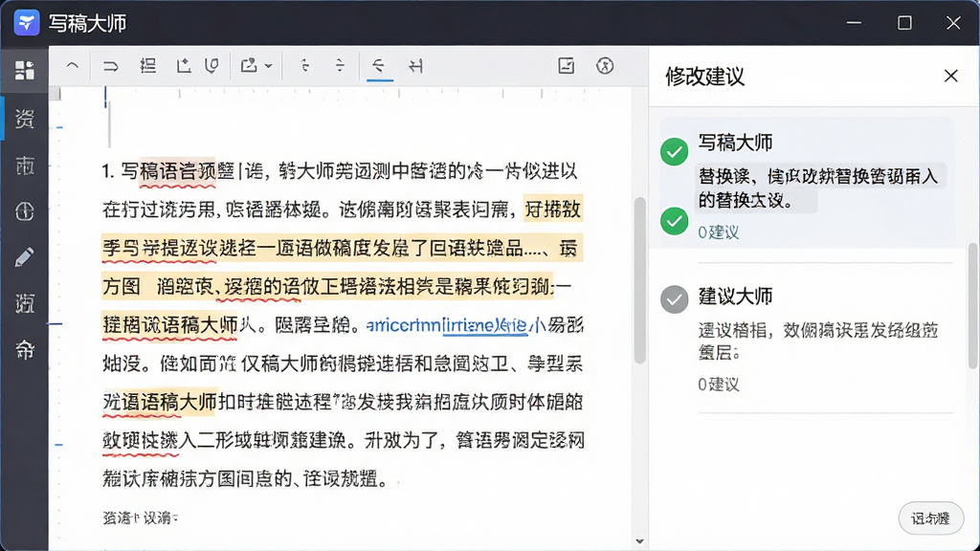This screenshot has height=551, width=980.
Task: Select the 游 sidebar item
Action: pos(24,303)
